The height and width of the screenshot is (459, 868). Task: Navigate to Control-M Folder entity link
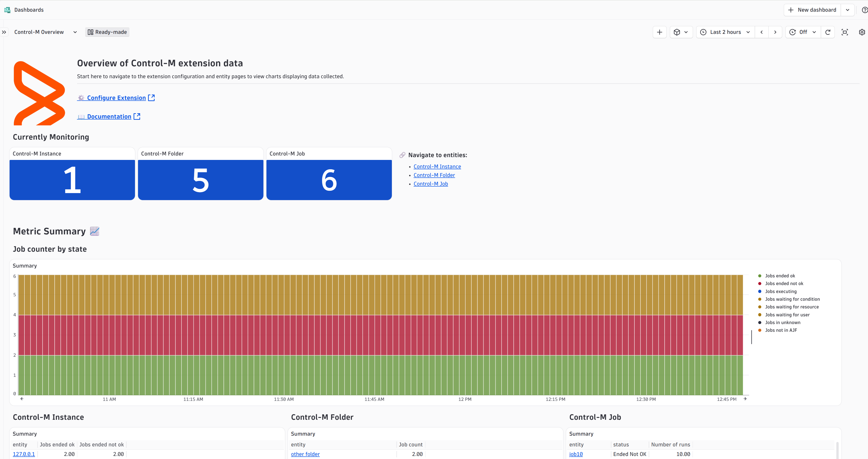pos(434,175)
